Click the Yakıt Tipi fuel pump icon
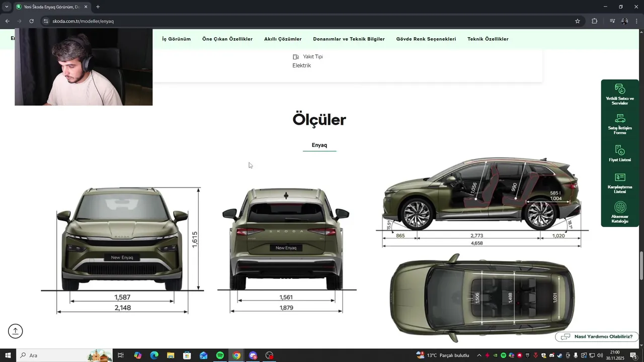 point(296,57)
